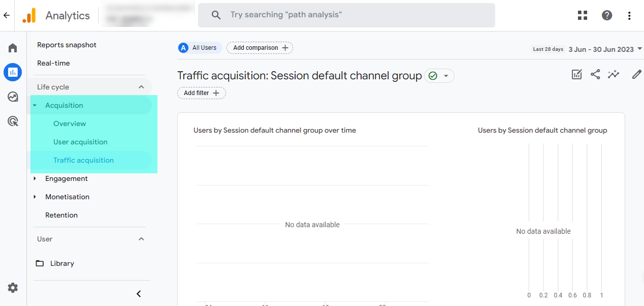Viewport: 644px width, 306px height.
Task: Open Reports snapshot
Action: (67, 45)
